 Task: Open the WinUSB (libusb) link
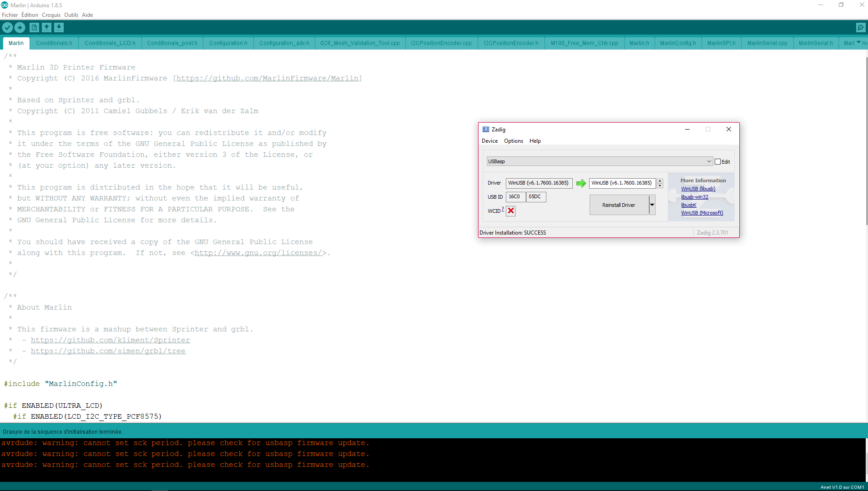coord(698,189)
